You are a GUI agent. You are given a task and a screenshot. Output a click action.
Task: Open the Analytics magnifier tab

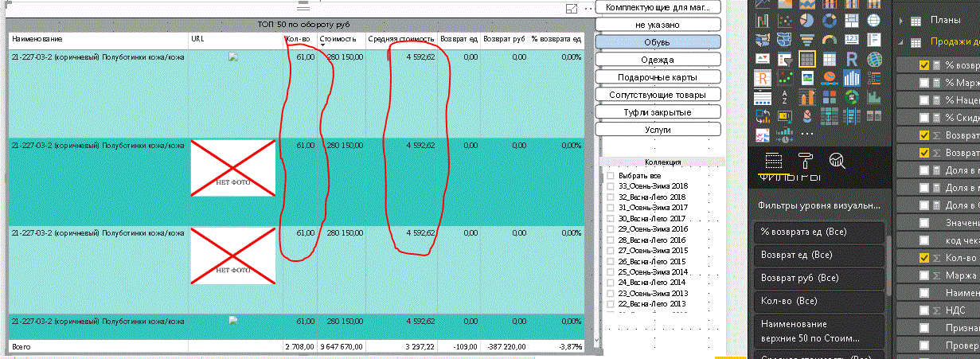837,162
